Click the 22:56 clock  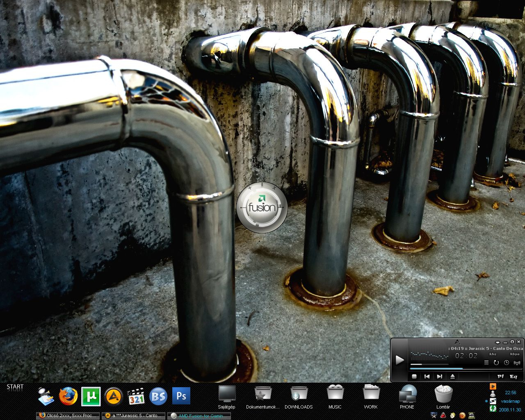point(511,393)
